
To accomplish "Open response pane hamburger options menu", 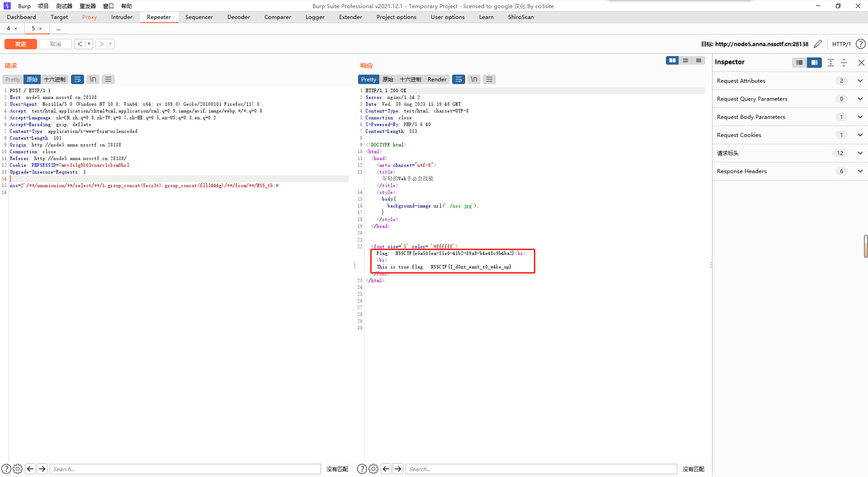I will [489, 80].
